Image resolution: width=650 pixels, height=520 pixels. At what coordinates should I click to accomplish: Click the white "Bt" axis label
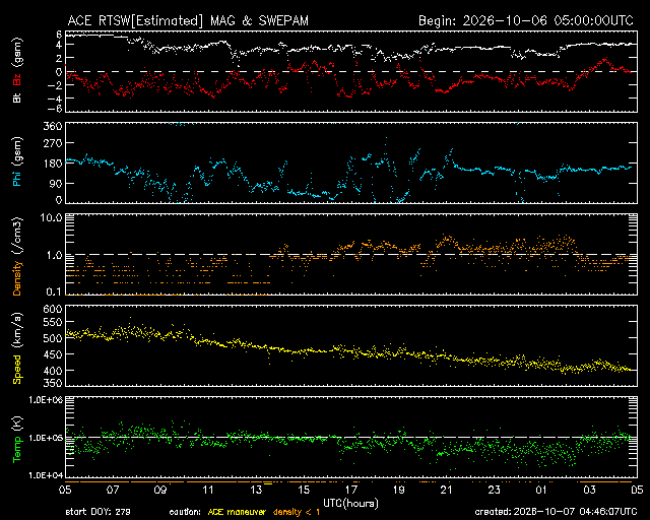pyautogui.click(x=17, y=98)
